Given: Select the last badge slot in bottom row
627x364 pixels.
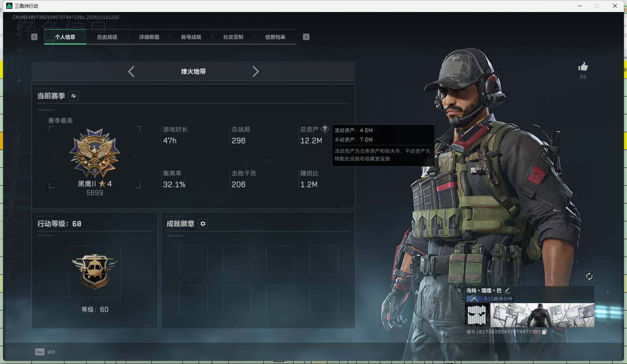Looking at the screenshot, I should tap(324, 300).
